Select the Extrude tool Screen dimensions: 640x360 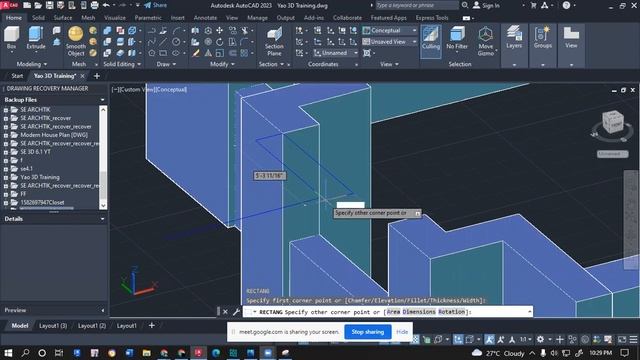[36, 38]
